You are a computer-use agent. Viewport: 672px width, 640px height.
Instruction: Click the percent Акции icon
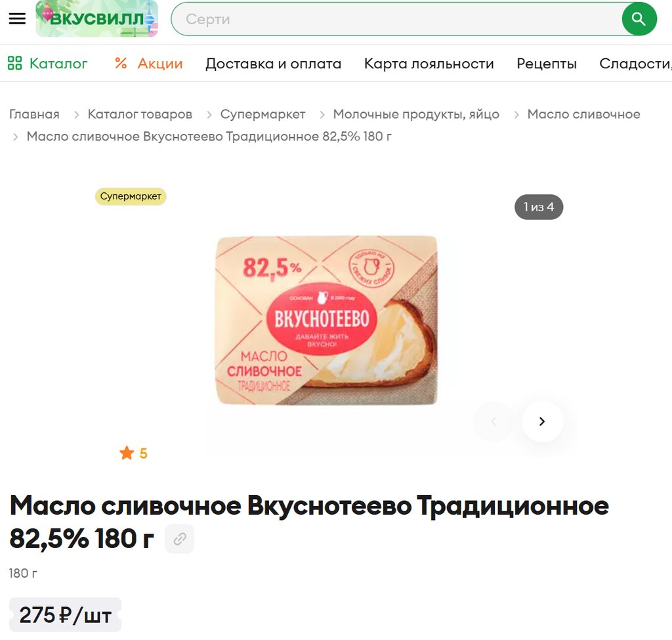(x=121, y=63)
